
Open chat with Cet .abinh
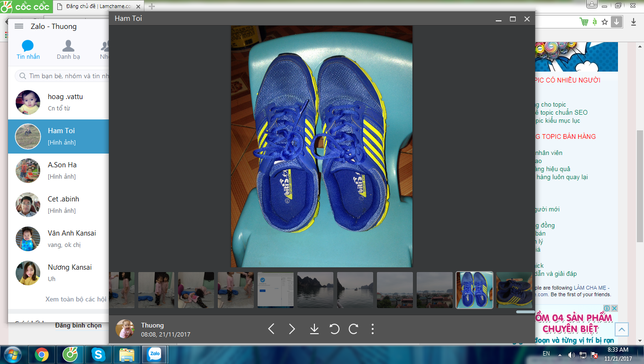pos(59,205)
